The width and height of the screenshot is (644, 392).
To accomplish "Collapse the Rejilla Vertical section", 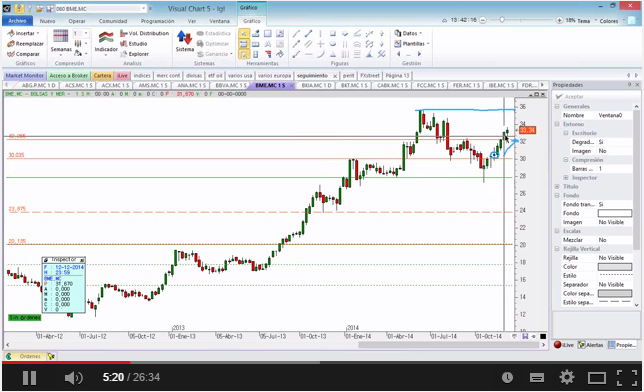I will (x=557, y=249).
